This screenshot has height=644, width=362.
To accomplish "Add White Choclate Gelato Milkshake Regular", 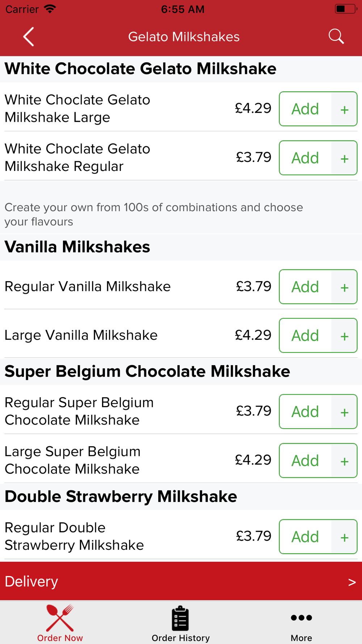I will (305, 158).
